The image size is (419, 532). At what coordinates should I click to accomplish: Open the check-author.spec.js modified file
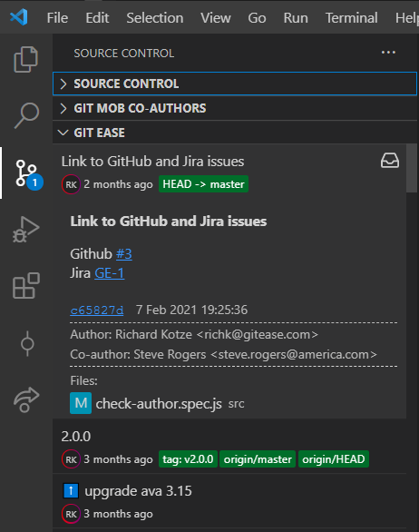click(x=159, y=404)
